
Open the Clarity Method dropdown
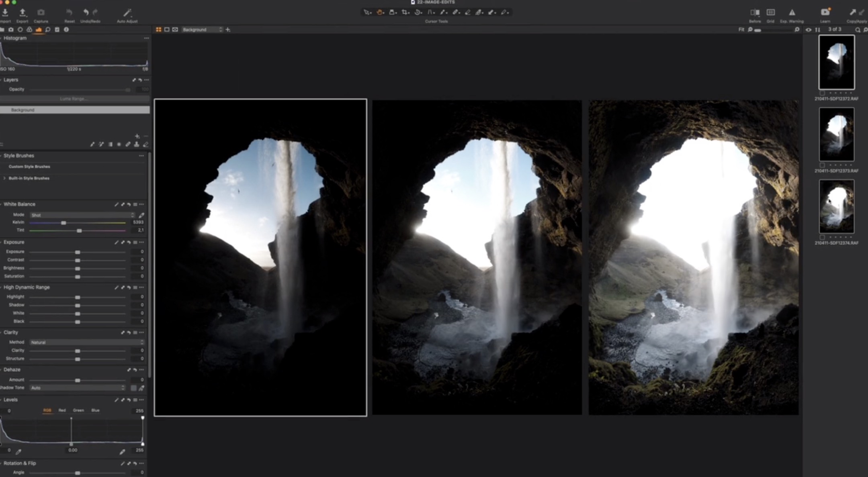[x=86, y=342]
